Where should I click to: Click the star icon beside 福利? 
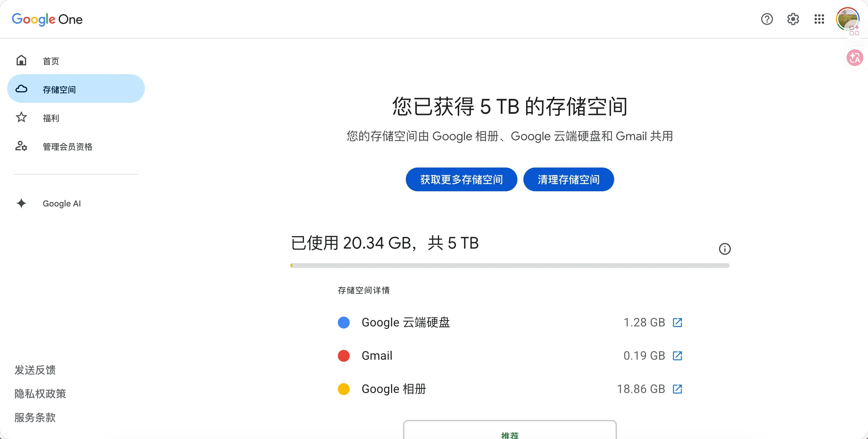coord(21,117)
